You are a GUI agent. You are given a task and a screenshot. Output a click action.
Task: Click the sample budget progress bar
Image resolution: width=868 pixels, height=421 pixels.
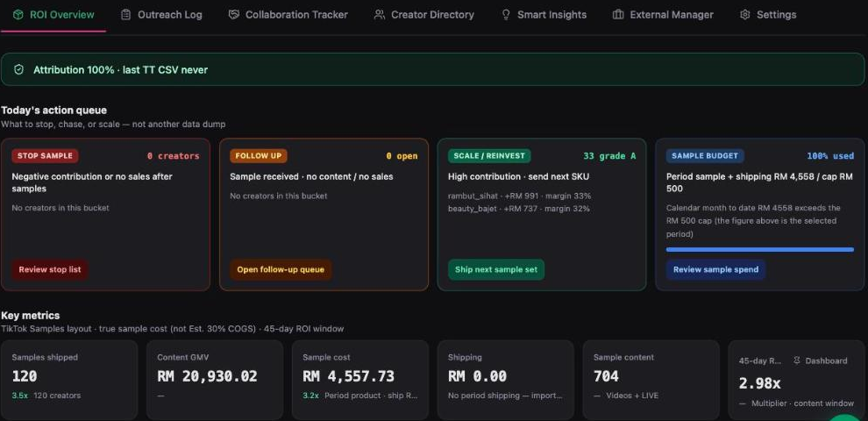coord(759,250)
